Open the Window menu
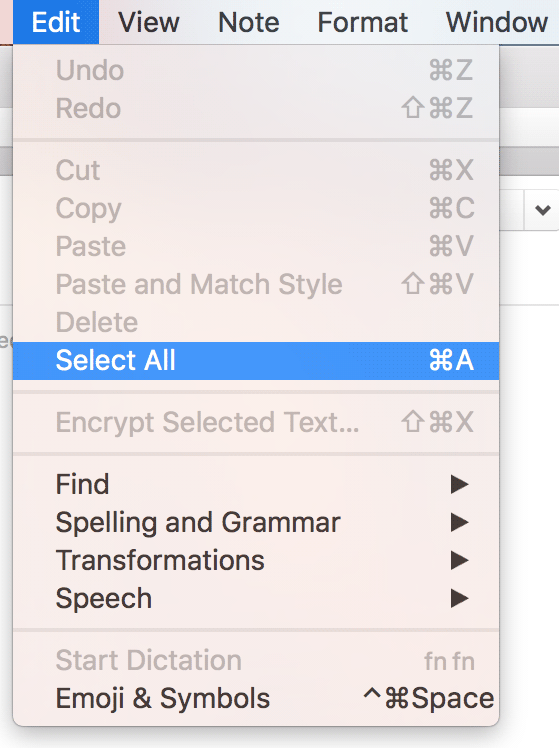This screenshot has width=559, height=748. [496, 22]
